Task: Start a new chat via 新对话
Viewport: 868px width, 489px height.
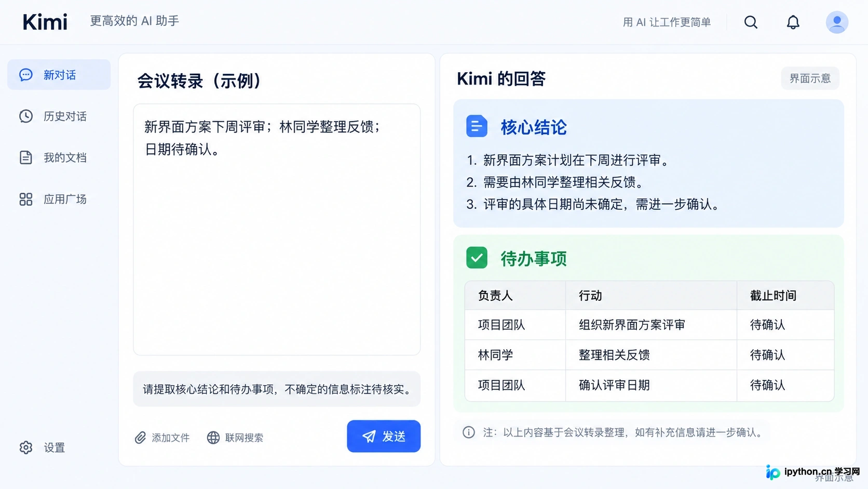Action: pyautogui.click(x=59, y=74)
